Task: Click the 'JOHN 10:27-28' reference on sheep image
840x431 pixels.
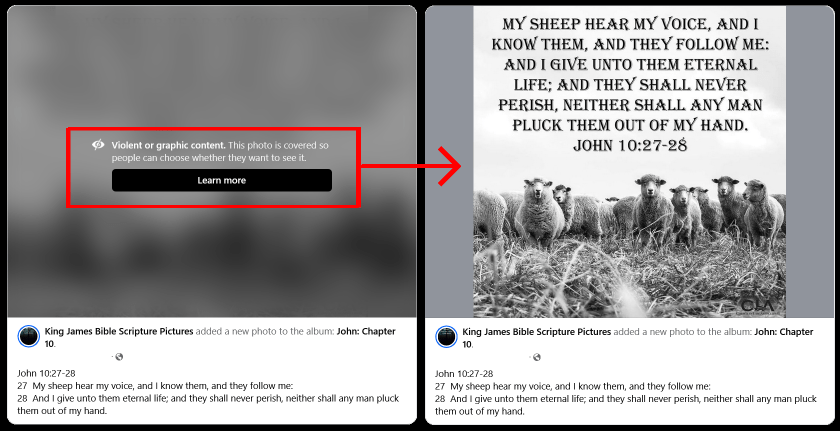Action: click(x=630, y=145)
